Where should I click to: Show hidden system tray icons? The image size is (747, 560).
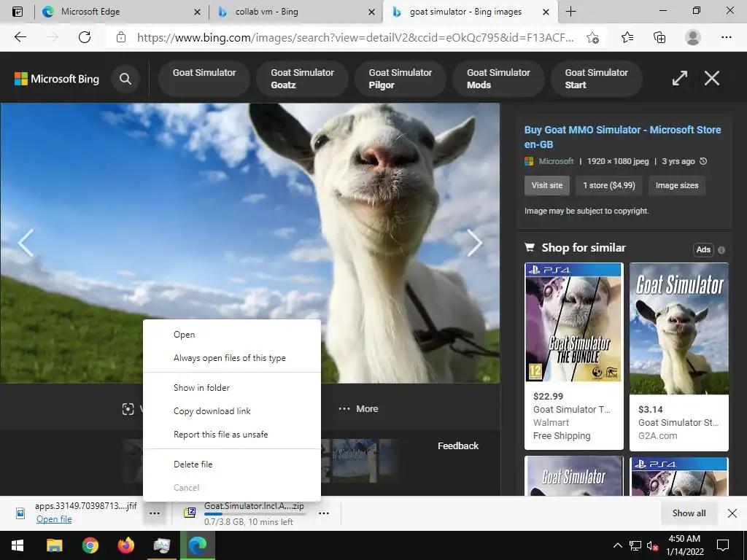click(617, 545)
